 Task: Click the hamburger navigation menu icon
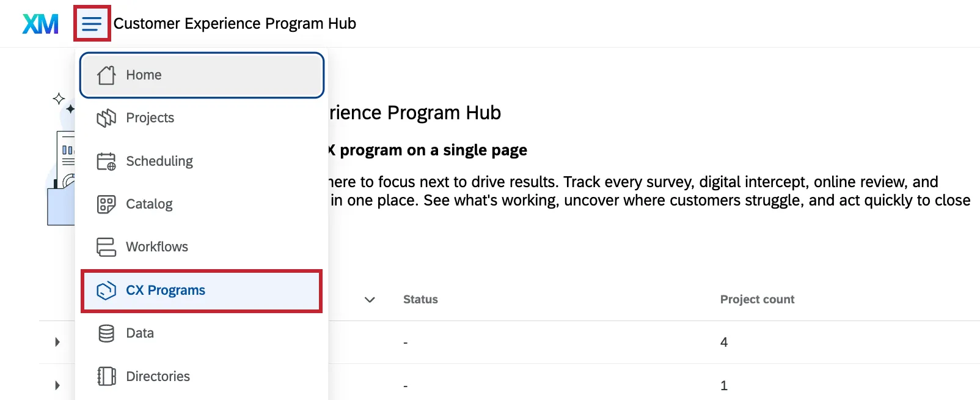(92, 23)
